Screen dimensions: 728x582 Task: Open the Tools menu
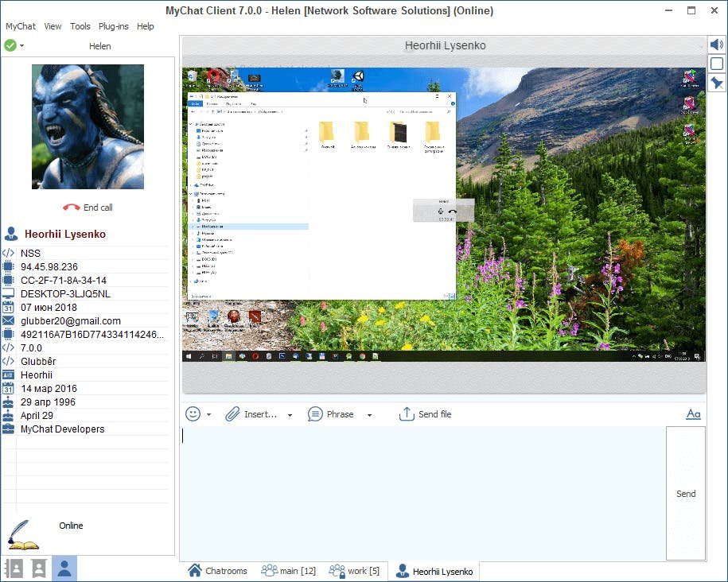80,26
